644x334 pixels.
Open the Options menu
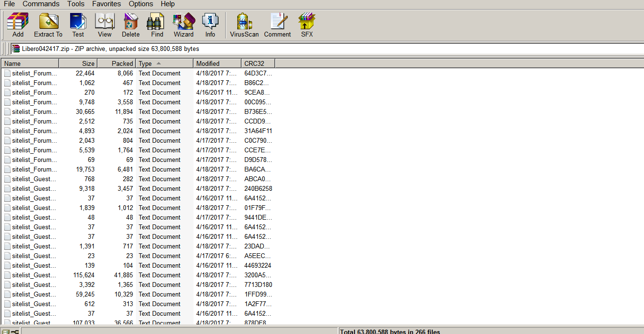(140, 4)
